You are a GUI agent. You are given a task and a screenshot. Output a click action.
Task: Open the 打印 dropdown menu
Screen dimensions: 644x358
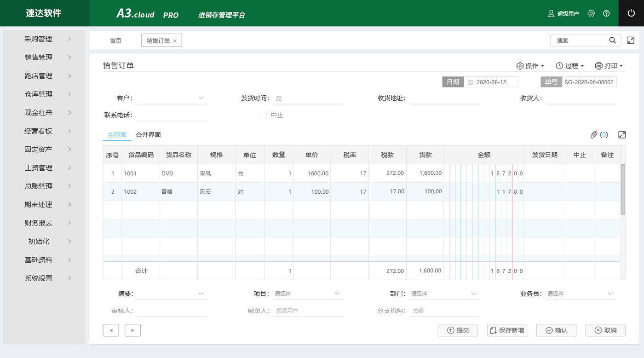tap(609, 66)
